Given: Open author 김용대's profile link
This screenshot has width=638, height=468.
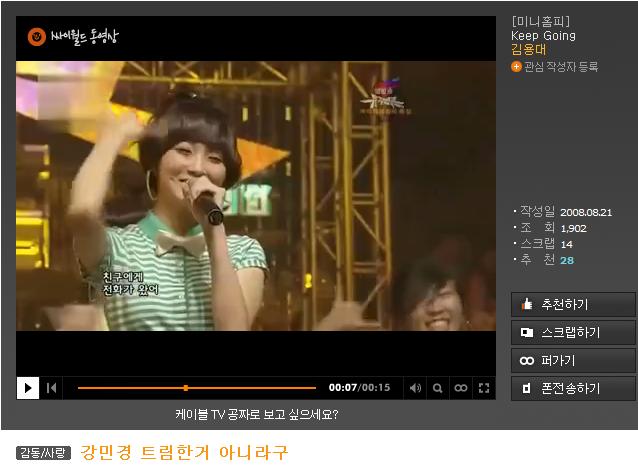Looking at the screenshot, I should click(x=529, y=50).
